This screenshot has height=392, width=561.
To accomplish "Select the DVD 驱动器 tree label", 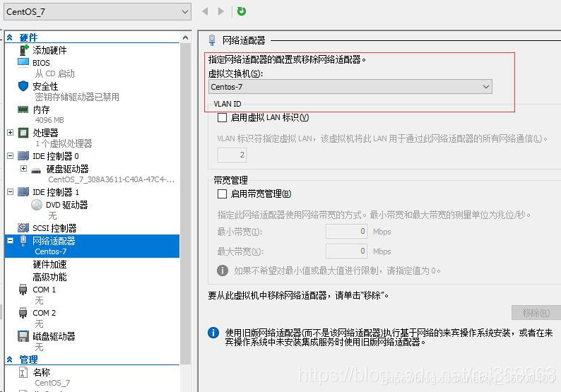I will pyautogui.click(x=67, y=205).
